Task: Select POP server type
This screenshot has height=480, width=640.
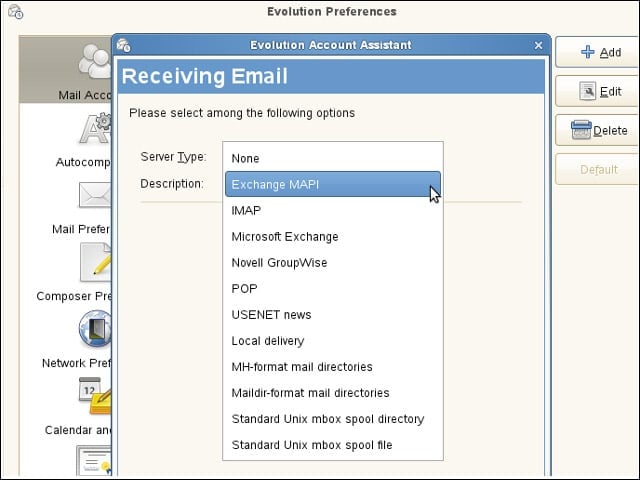Action: tap(333, 289)
